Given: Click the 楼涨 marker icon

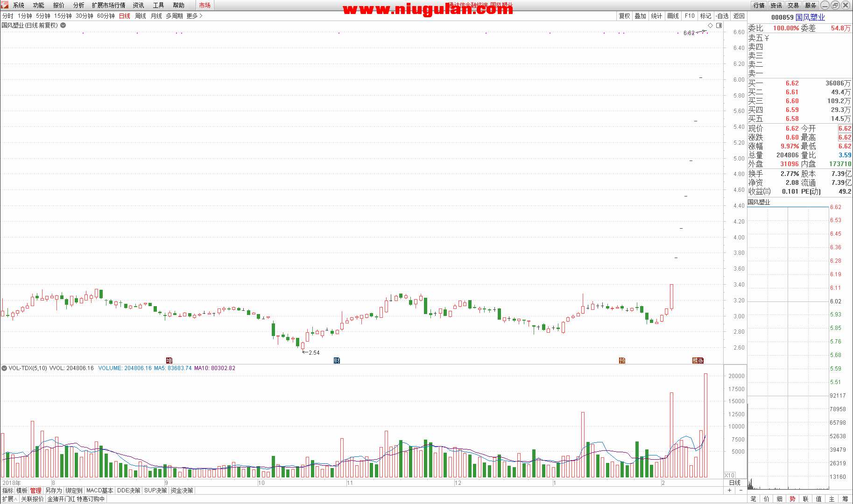Looking at the screenshot, I should pyautogui.click(x=698, y=360).
